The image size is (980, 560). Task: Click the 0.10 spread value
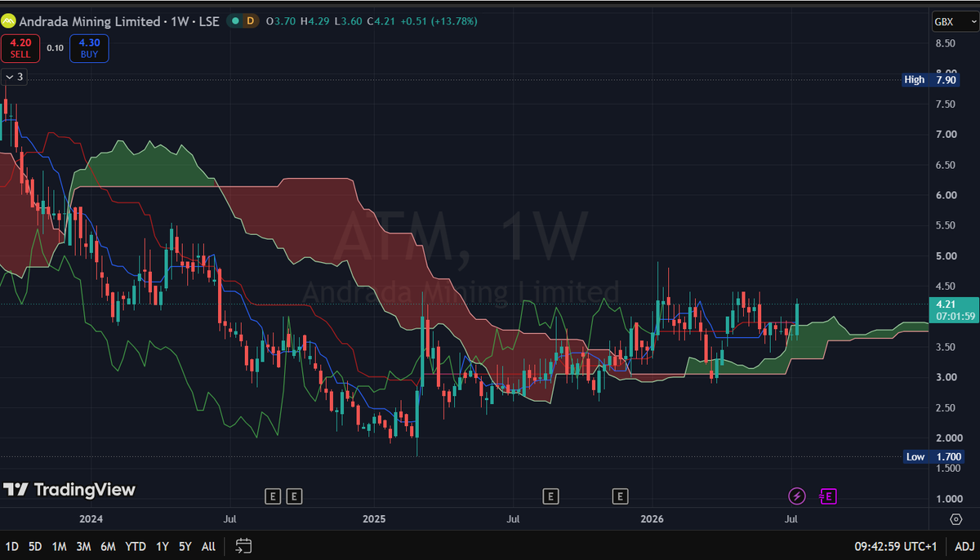click(55, 48)
